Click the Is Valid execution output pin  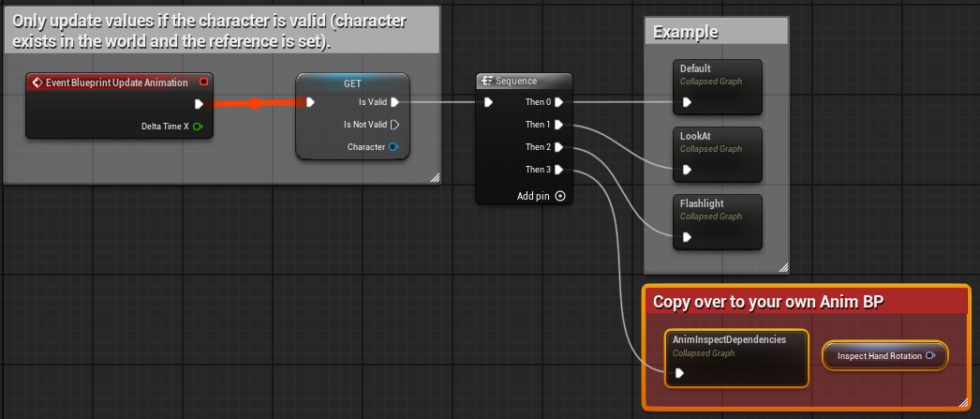(394, 102)
